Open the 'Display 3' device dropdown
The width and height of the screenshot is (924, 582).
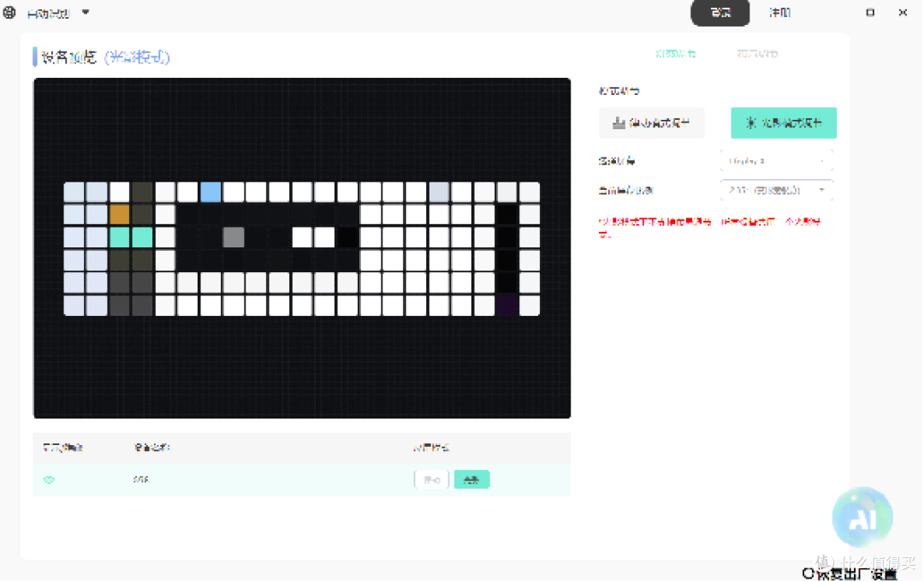[776, 161]
